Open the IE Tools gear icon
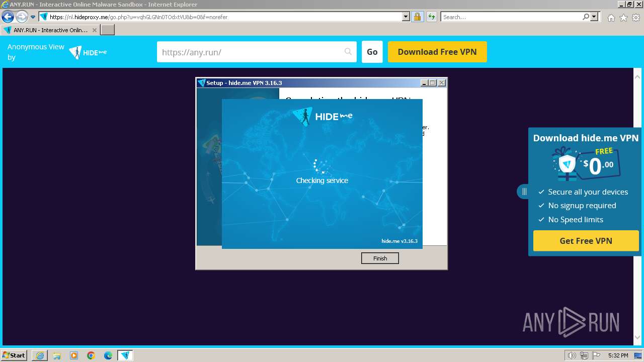Viewport: 644px width, 362px height. [x=636, y=18]
